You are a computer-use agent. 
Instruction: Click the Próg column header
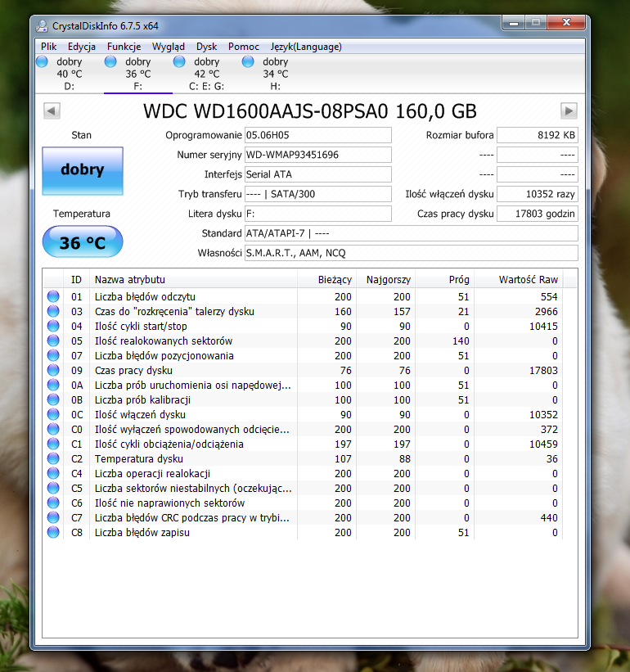[444, 280]
